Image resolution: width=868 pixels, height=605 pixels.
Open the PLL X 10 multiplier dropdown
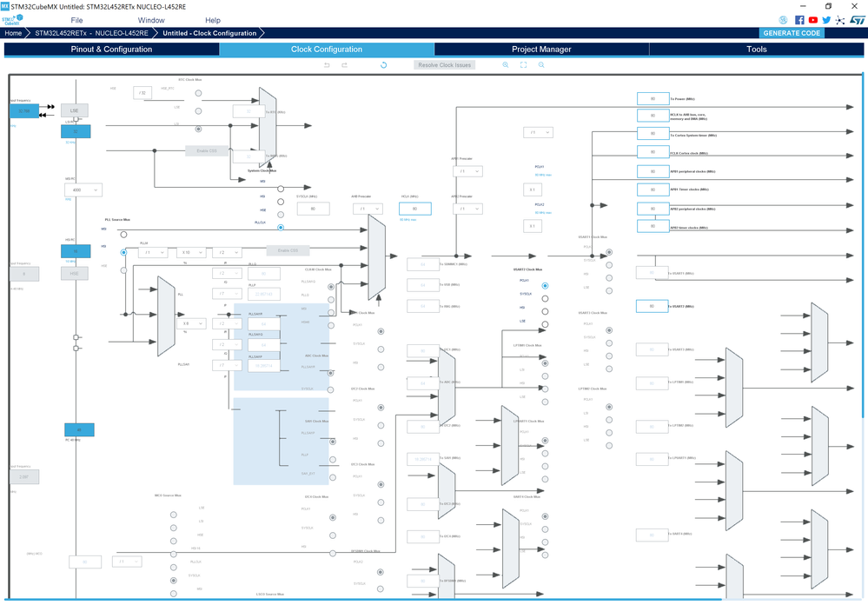click(x=191, y=253)
